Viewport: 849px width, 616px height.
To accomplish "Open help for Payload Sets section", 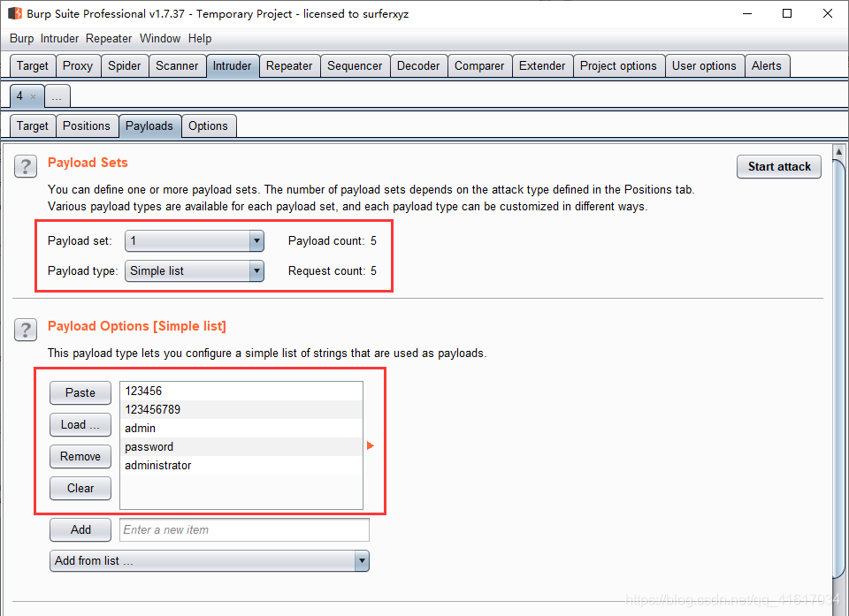I will coord(26,166).
